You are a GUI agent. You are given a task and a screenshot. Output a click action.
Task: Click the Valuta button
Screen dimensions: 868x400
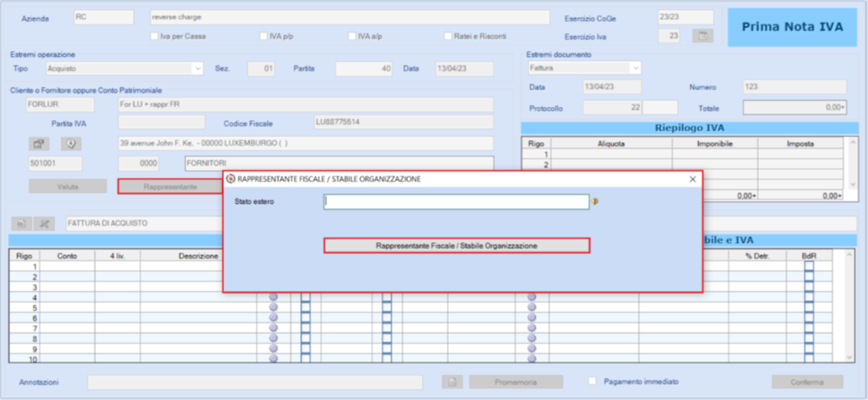(67, 186)
